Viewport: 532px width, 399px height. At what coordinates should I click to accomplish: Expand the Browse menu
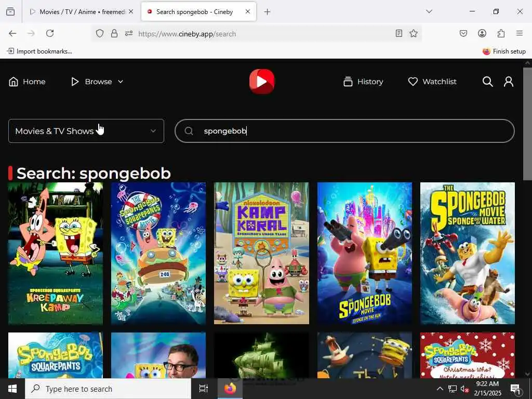click(x=97, y=82)
